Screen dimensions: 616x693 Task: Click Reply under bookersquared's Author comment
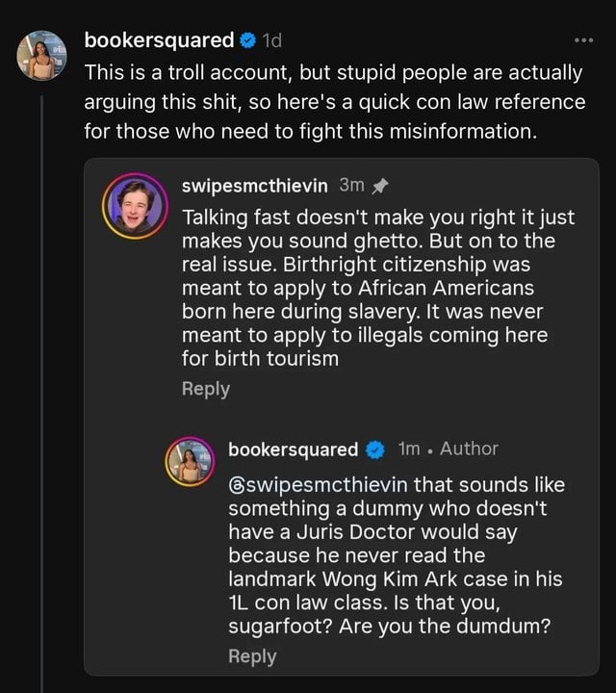pos(252,656)
